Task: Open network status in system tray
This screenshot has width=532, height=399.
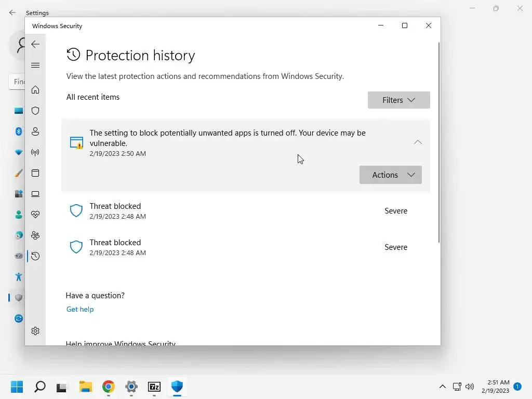Action: (x=457, y=387)
